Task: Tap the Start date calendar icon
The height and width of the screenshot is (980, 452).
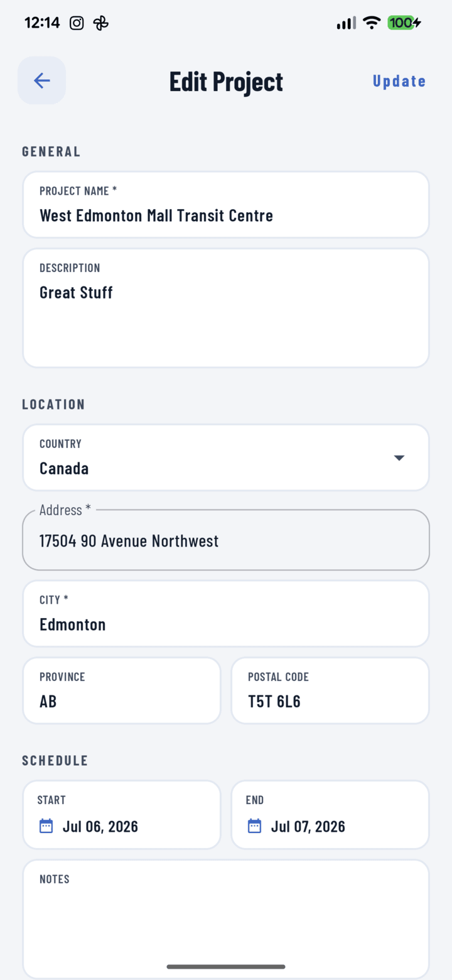Action: pyautogui.click(x=46, y=825)
